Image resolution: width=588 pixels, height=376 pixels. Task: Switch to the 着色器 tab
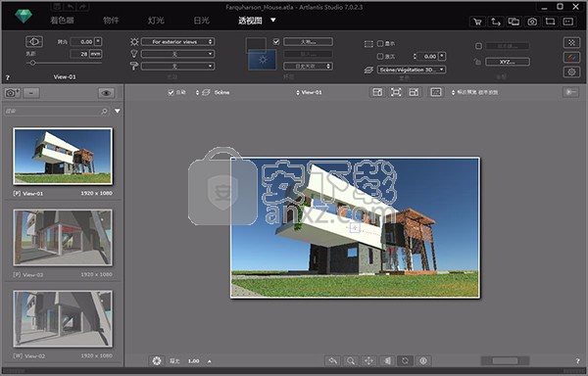pyautogui.click(x=62, y=20)
